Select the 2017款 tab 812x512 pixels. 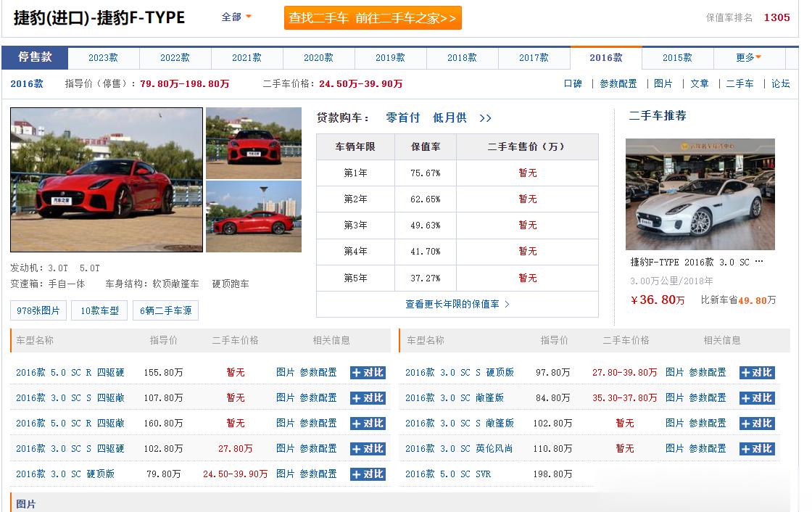coord(534,58)
